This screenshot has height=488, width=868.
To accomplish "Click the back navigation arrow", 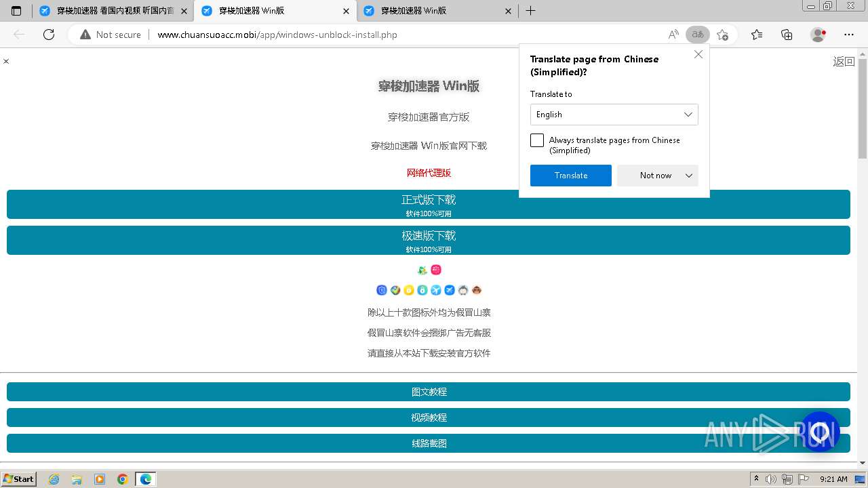I will click(x=19, y=35).
